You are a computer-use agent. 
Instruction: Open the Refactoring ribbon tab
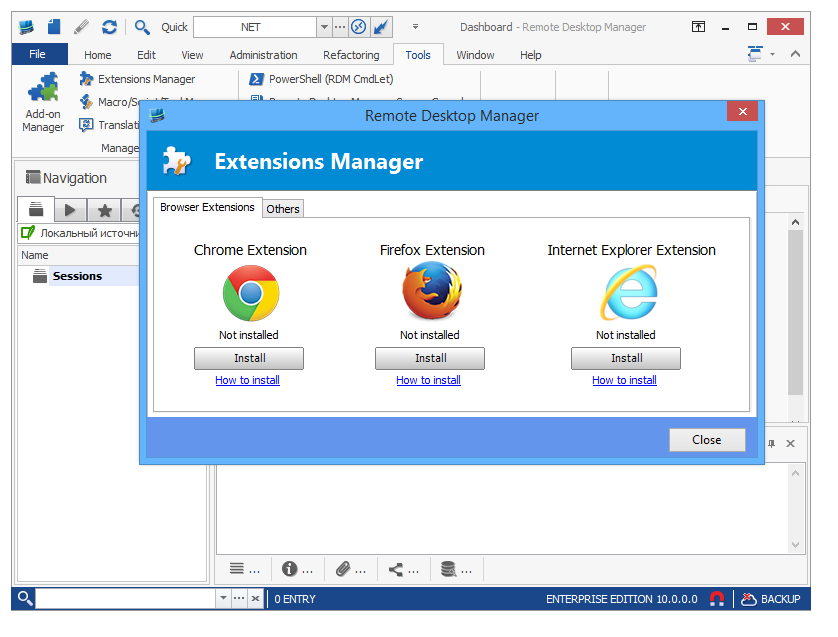tap(351, 55)
